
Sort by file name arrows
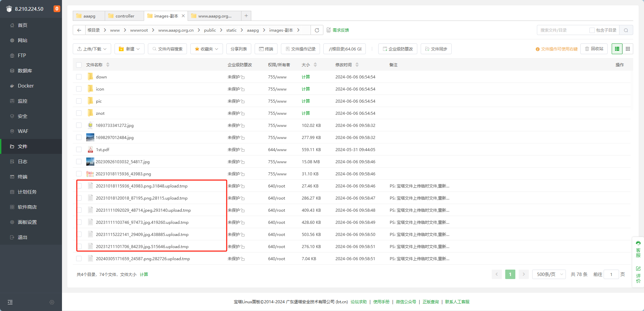pos(108,65)
